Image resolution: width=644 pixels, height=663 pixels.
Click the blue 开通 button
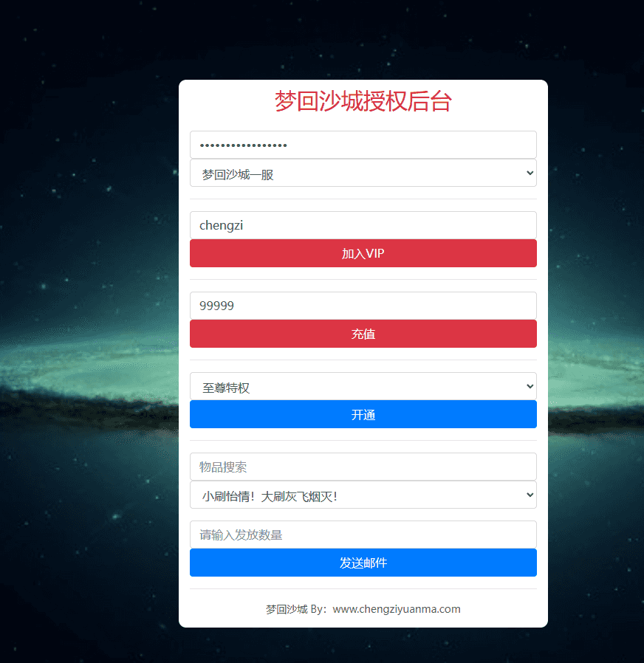tap(363, 414)
